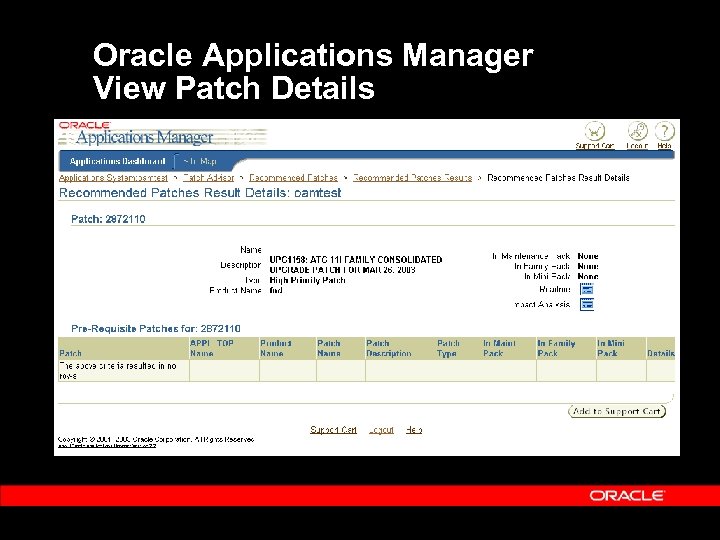Click the High Priority Patch type value
The image size is (720, 540).
coord(307,280)
